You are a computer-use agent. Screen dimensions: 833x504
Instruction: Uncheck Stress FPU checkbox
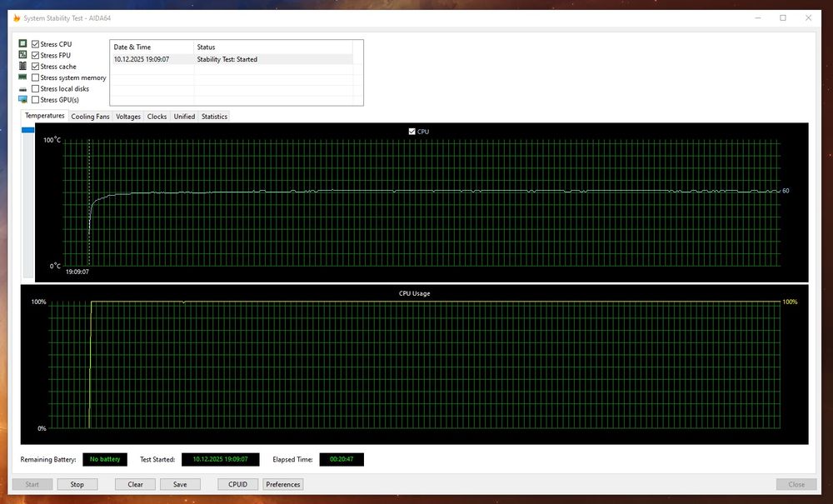(35, 55)
